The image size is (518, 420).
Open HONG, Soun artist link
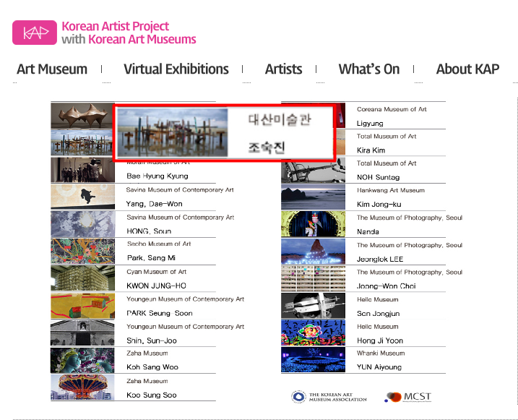149,231
